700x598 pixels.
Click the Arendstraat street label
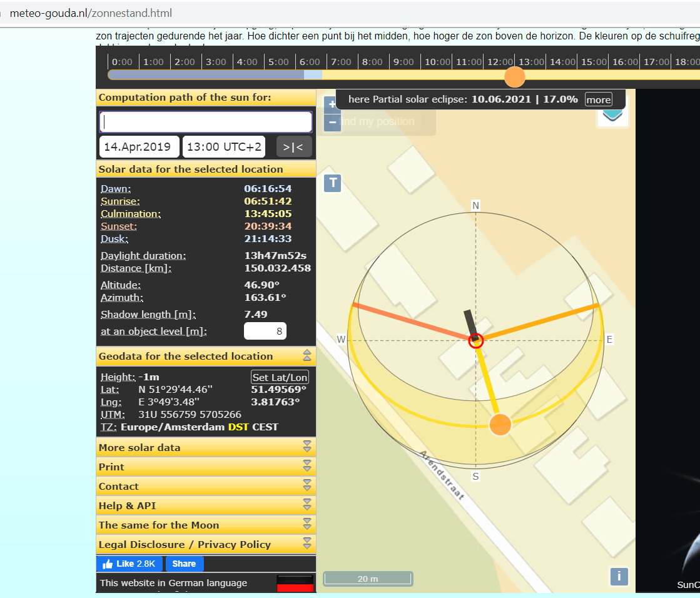pyautogui.click(x=442, y=475)
